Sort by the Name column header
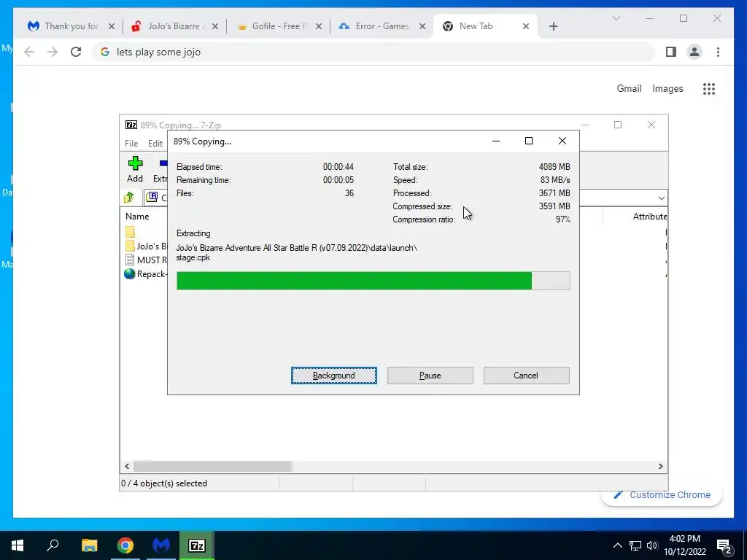Image resolution: width=747 pixels, height=560 pixels. click(137, 216)
